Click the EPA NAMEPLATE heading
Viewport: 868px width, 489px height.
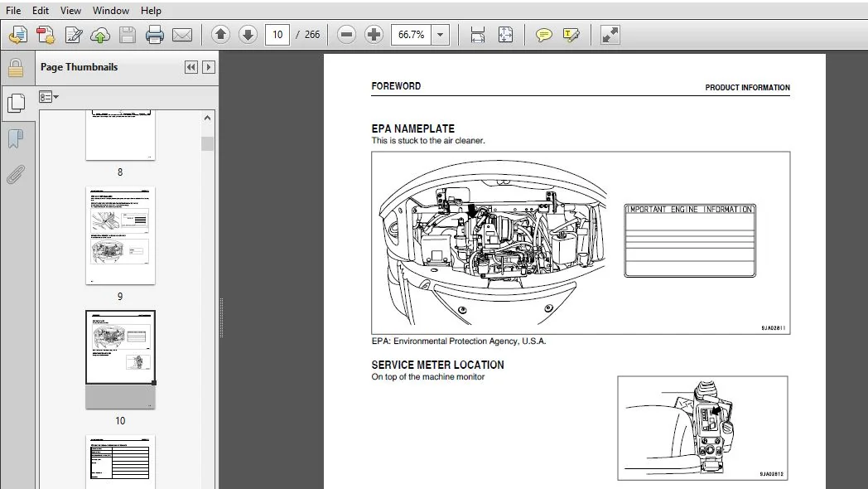pos(413,128)
